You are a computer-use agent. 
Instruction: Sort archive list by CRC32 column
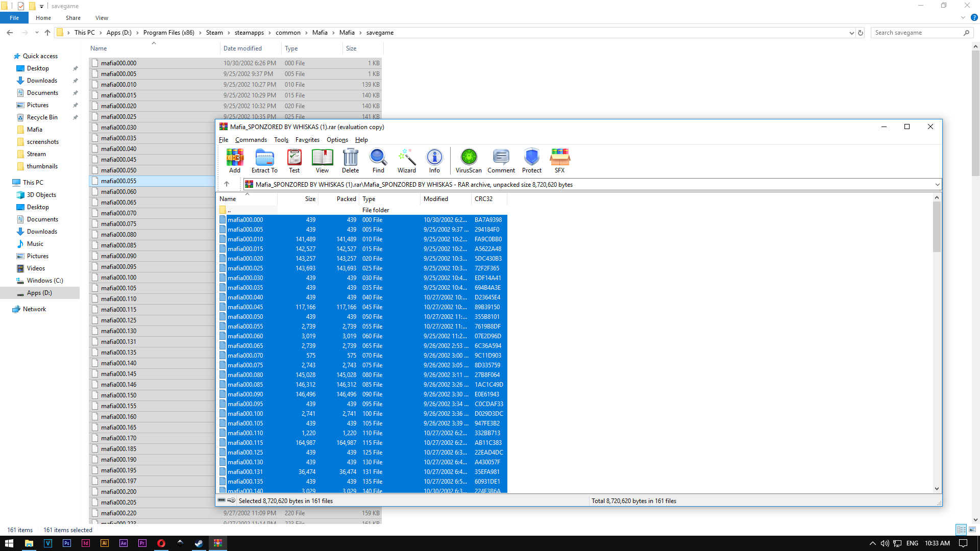(483, 199)
